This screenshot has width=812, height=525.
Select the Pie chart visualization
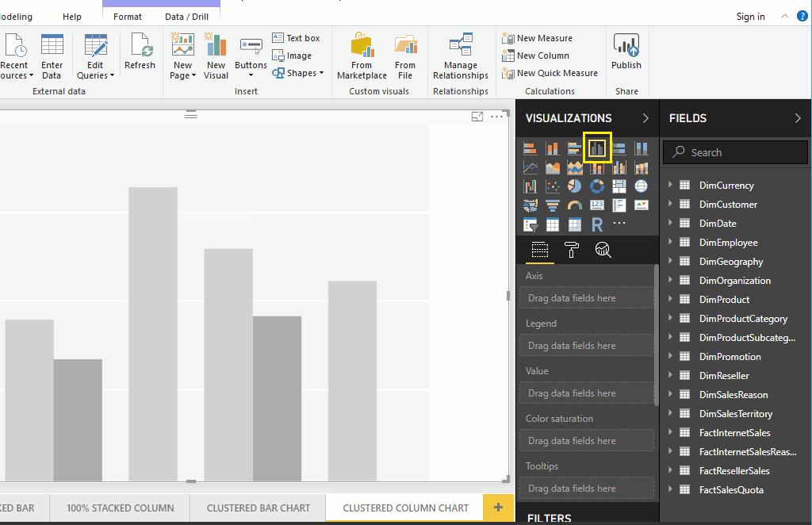point(575,186)
